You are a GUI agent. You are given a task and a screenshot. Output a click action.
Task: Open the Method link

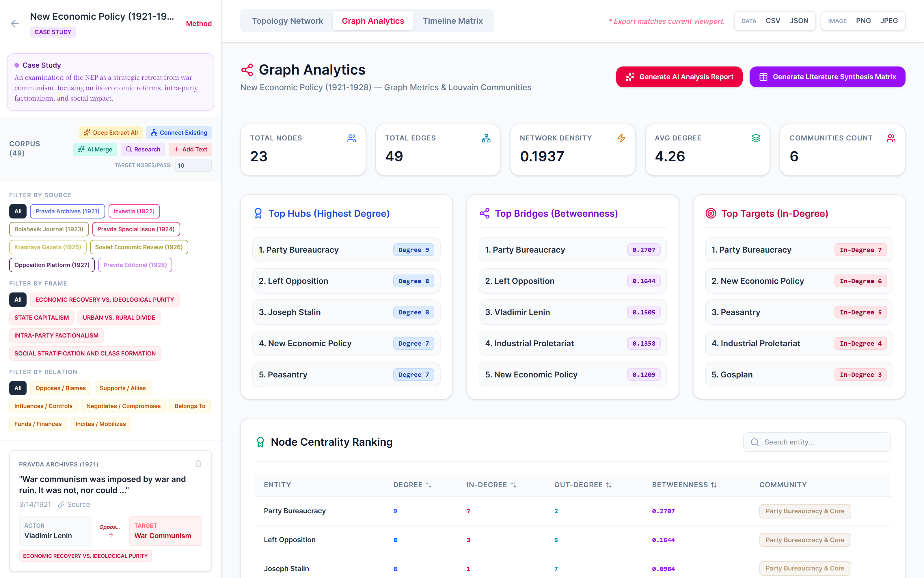199,23
